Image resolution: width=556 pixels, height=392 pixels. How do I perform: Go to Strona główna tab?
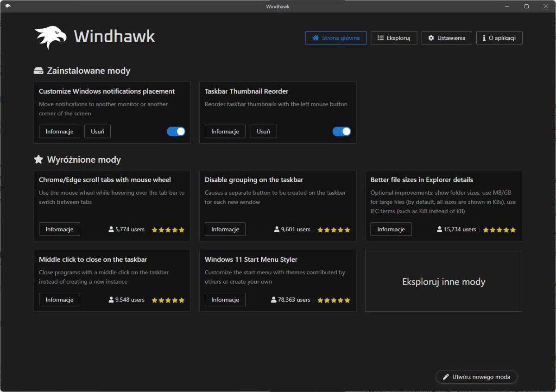(x=336, y=38)
